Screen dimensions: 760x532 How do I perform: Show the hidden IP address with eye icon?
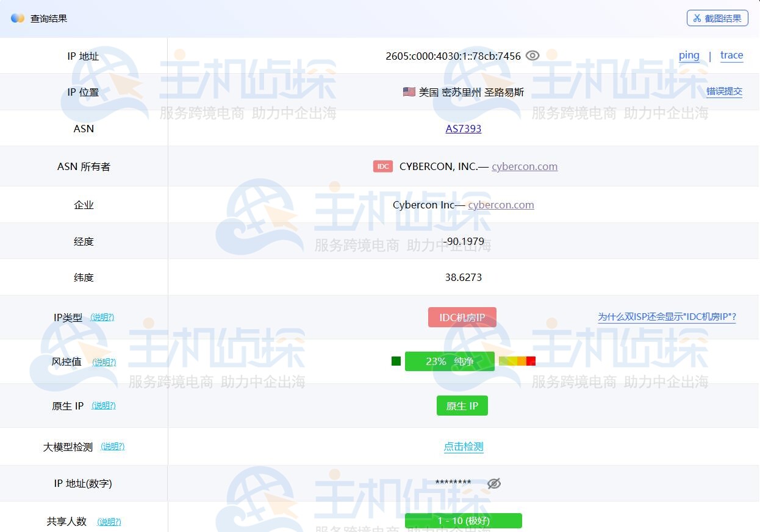coord(532,55)
